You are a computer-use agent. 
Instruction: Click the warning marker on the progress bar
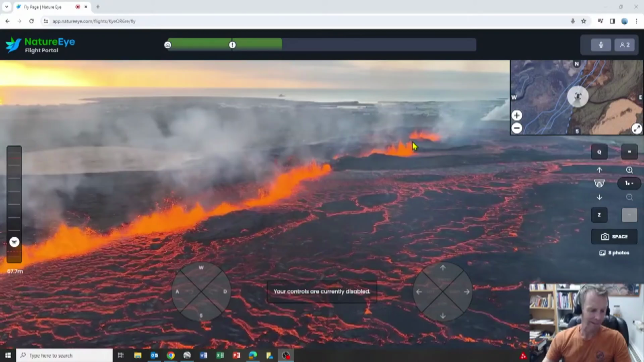(232, 45)
